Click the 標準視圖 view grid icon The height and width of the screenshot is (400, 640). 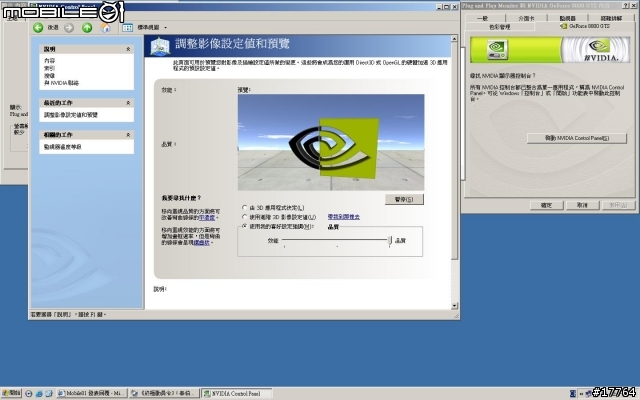coord(128,27)
